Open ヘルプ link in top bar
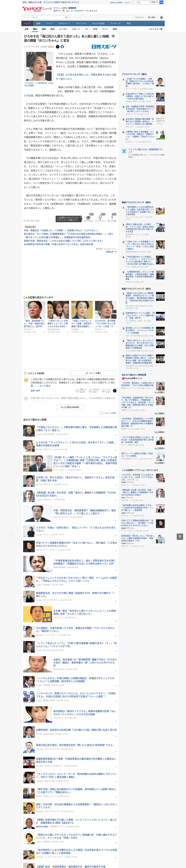This screenshot has height=868, width=186. click(x=127, y=2)
